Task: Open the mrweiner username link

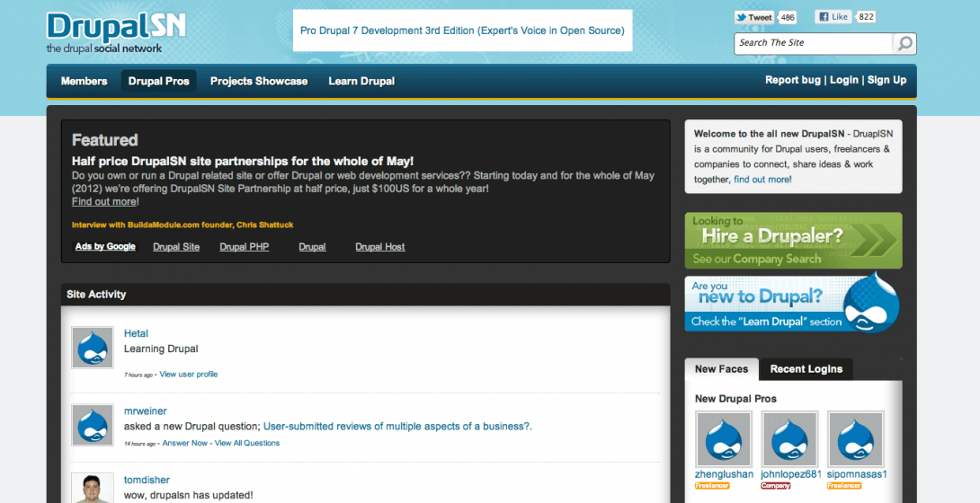Action: coord(145,411)
